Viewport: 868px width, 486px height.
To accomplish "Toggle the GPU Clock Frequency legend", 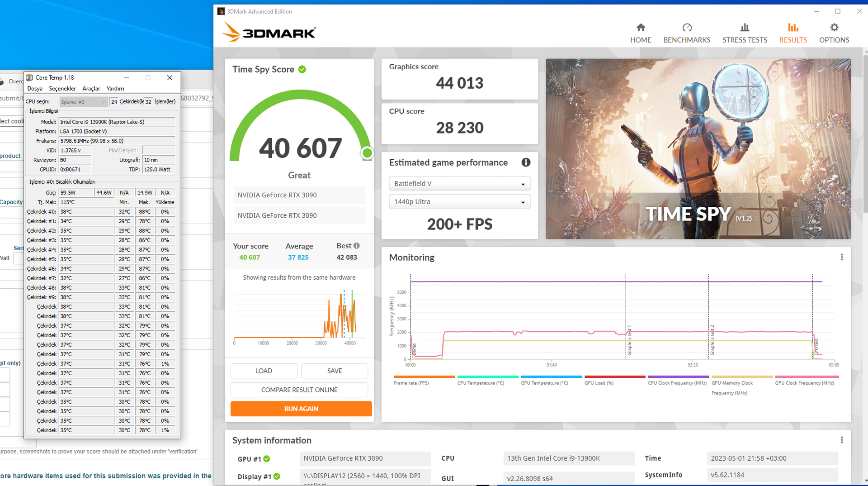I will coord(807,381).
